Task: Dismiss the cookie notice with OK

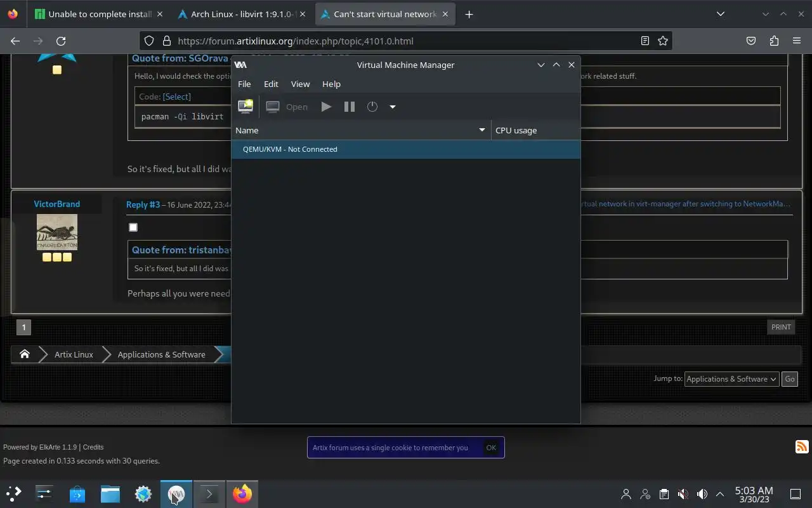Action: (491, 448)
